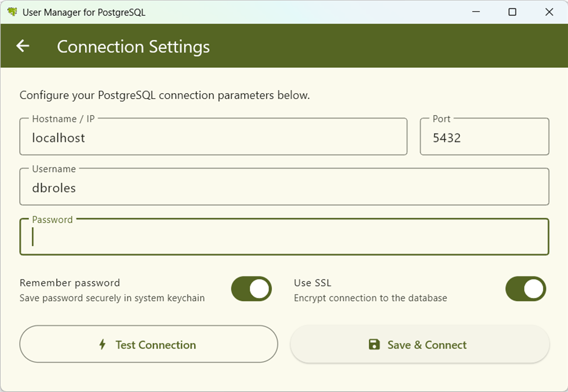568x392 pixels.
Task: Maximize the User Manager window
Action: 512,12
